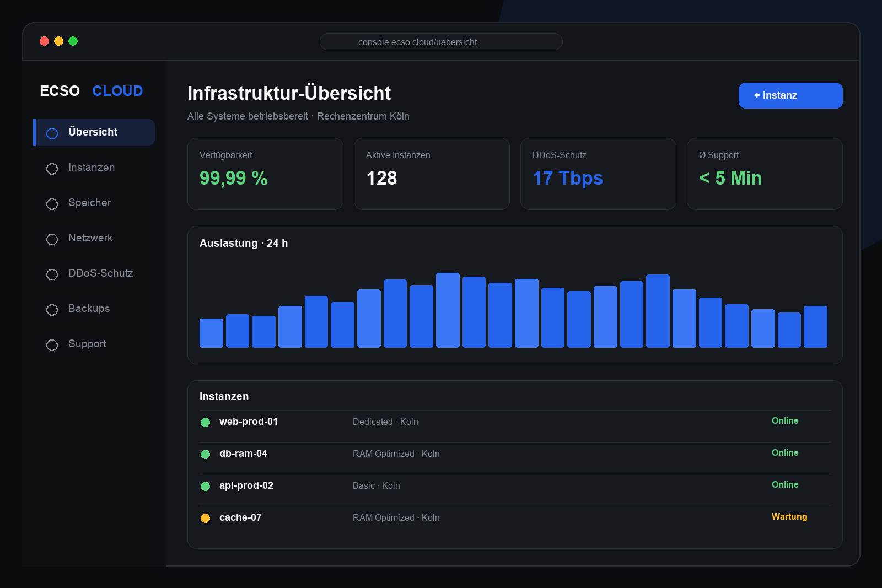Click the ECSO CLOUD logo

[x=92, y=91]
